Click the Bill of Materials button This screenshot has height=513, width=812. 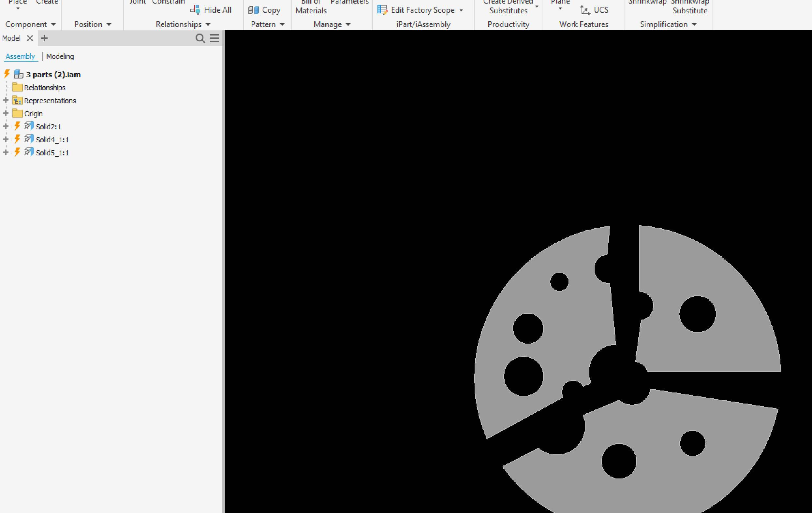click(311, 7)
